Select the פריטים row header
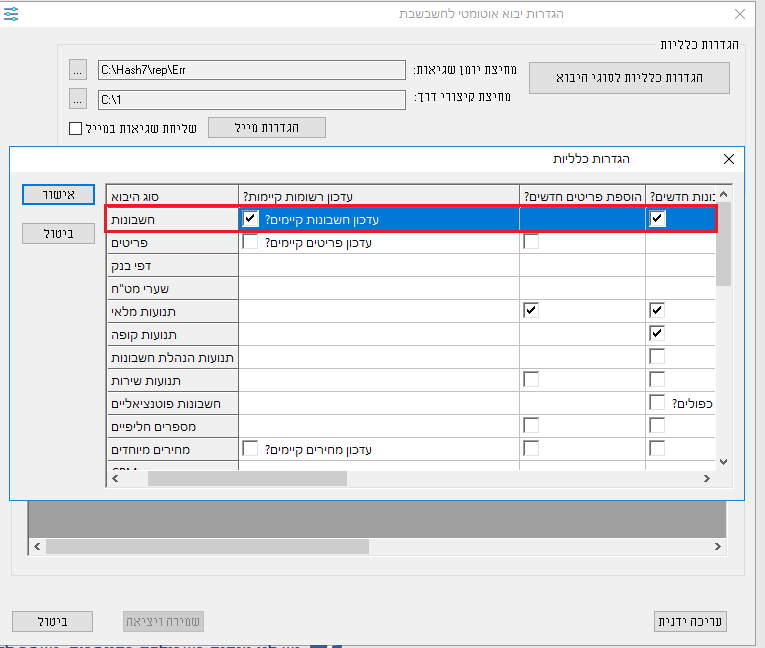This screenshot has height=648, width=765. coord(172,242)
